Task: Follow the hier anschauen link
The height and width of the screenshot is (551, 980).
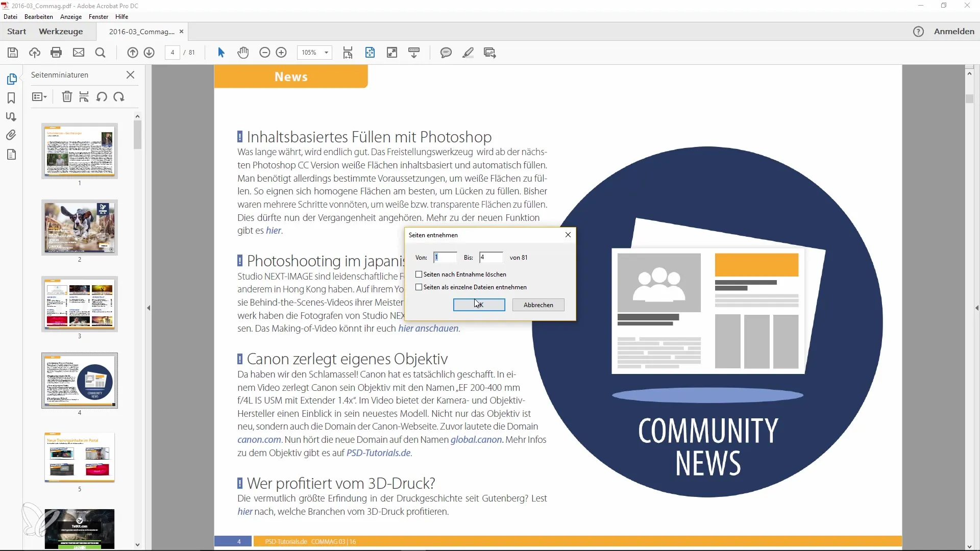Action: (x=428, y=329)
